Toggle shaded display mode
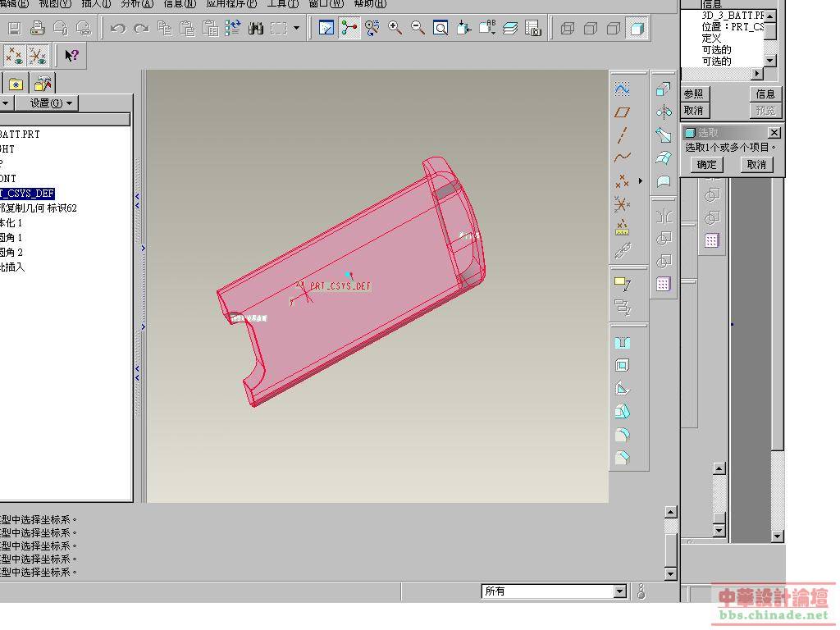The image size is (840, 630). click(x=636, y=29)
